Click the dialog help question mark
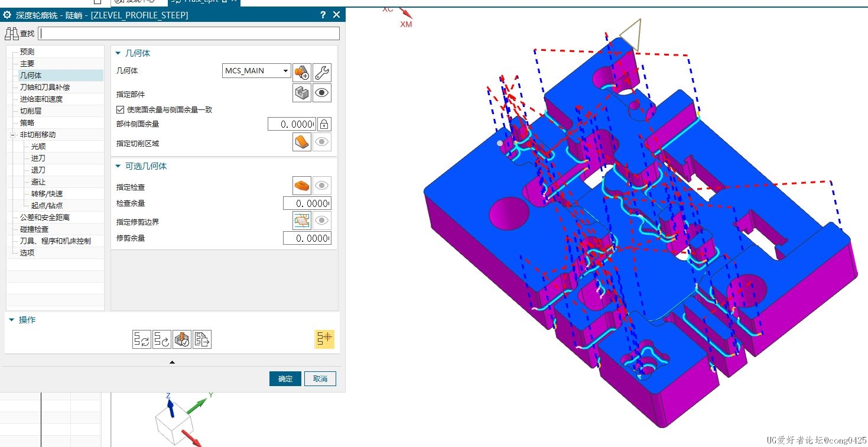 (x=323, y=15)
